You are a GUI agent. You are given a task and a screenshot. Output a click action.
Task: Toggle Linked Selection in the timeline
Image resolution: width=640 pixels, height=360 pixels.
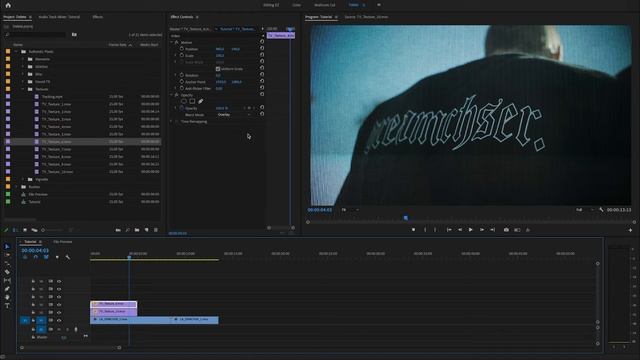coord(46,257)
